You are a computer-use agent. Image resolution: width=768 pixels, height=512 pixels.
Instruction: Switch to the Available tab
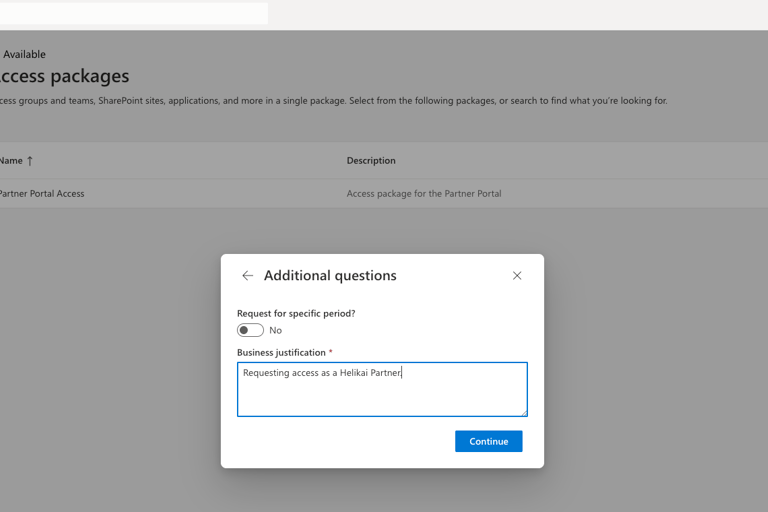click(x=24, y=54)
